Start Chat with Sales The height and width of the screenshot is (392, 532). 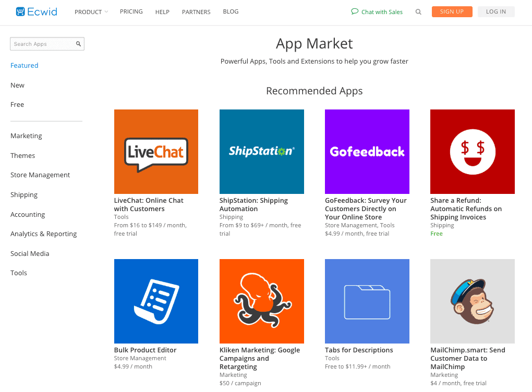(377, 12)
